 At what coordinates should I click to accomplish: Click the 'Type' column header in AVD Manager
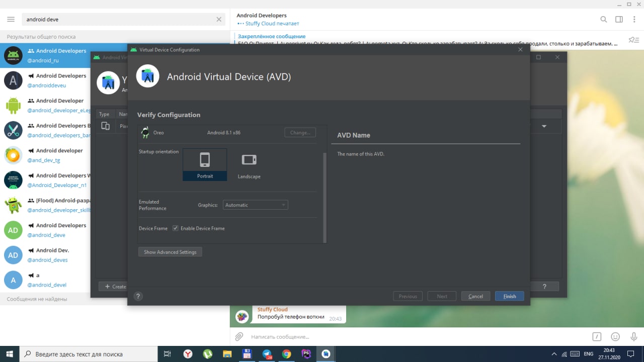[x=104, y=114]
